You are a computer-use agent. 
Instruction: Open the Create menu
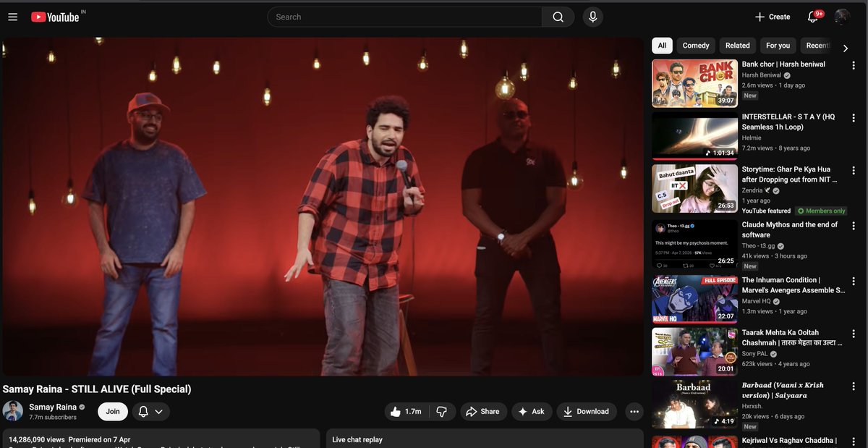(x=773, y=17)
